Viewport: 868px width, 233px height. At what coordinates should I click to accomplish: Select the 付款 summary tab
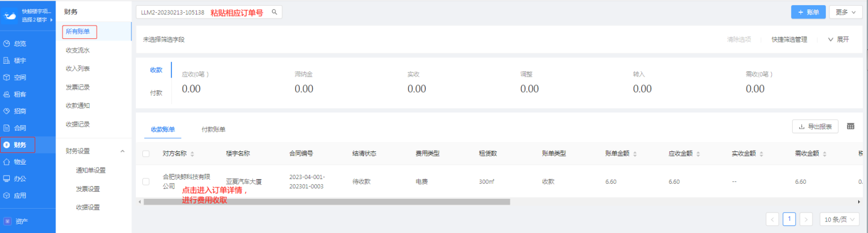coord(156,92)
